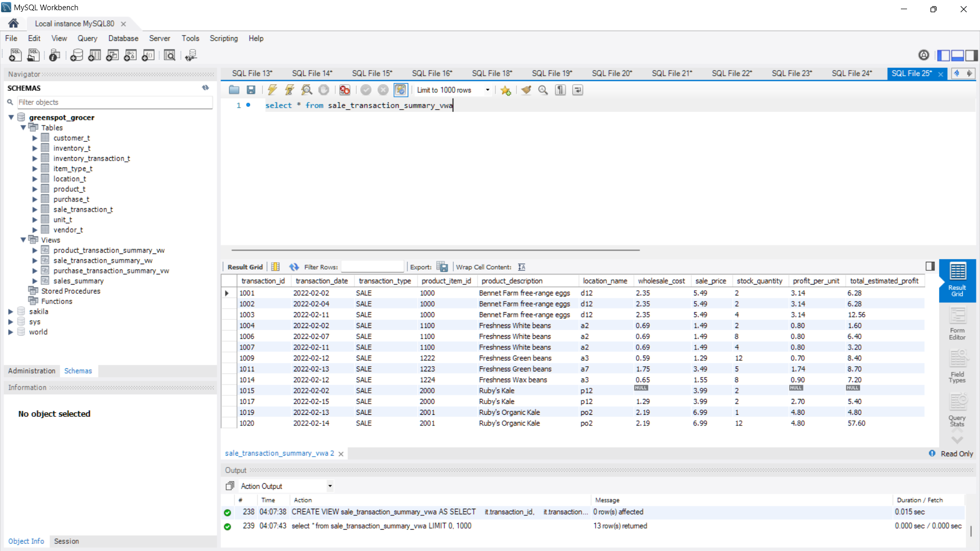Go to the Workbench home screen
Viewport: 980px width, 551px height.
(x=13, y=23)
